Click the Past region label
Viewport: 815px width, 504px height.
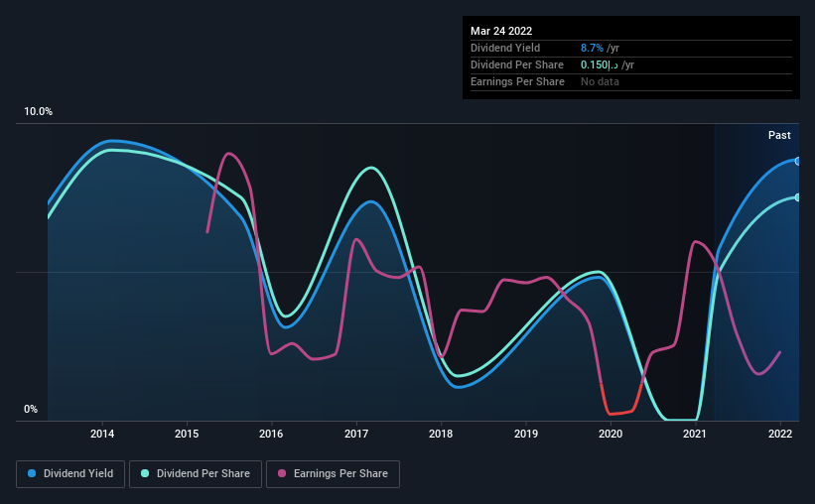click(779, 136)
